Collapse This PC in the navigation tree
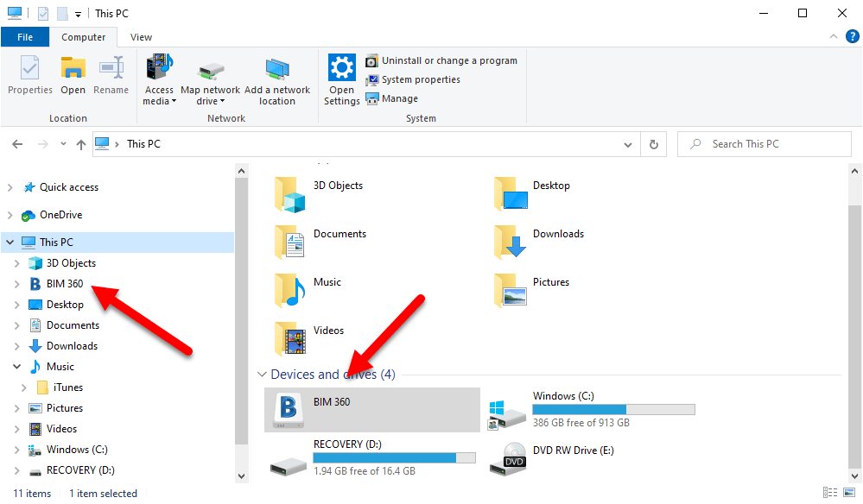 [10, 242]
